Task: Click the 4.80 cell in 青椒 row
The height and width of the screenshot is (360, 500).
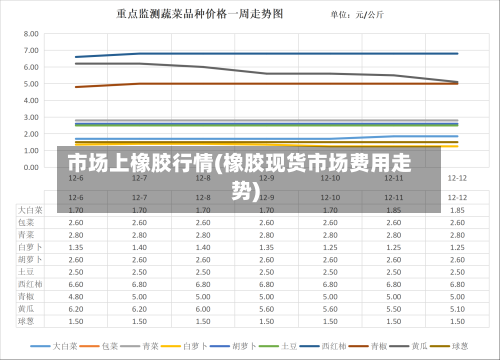Action: pyautogui.click(x=76, y=297)
